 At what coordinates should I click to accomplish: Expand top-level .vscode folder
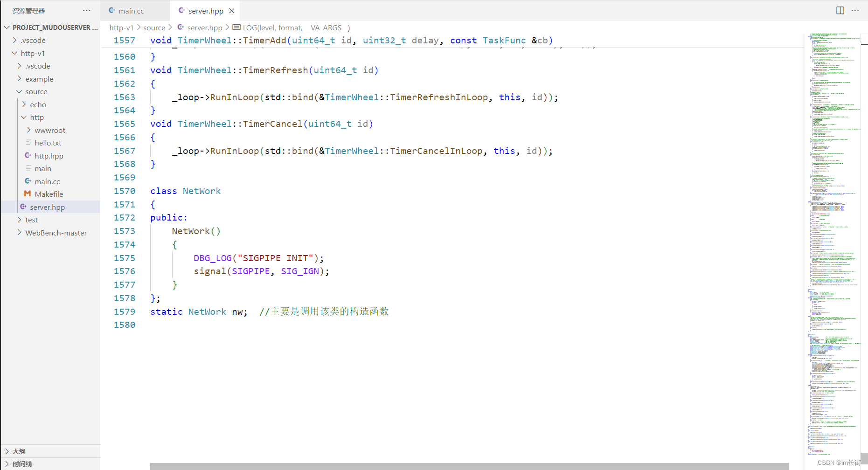tap(15, 40)
